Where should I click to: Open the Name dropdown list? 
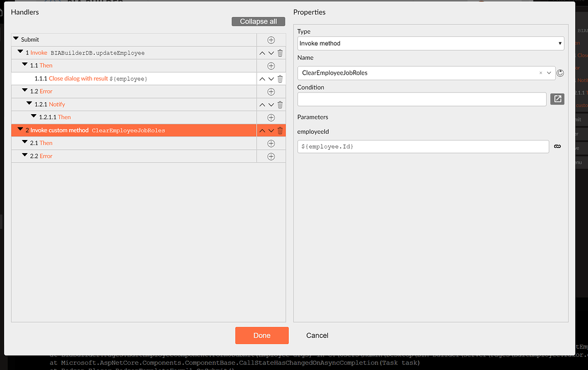point(549,73)
